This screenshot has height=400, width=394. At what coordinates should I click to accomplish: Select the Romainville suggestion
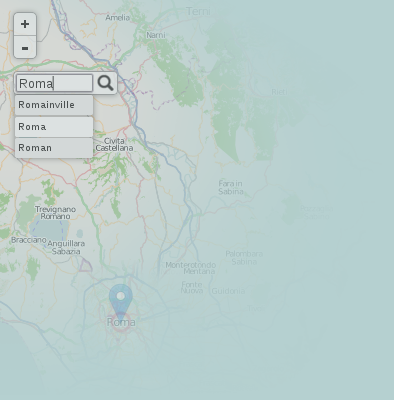[x=54, y=105]
